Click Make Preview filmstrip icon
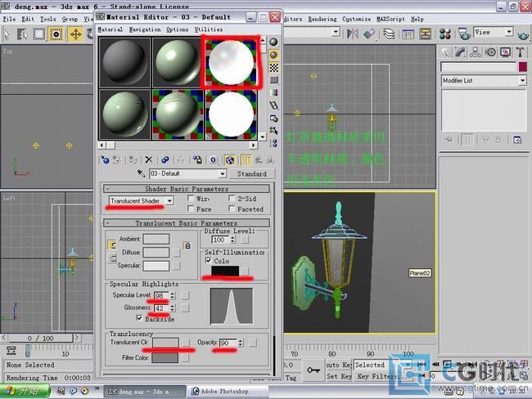 274,105
